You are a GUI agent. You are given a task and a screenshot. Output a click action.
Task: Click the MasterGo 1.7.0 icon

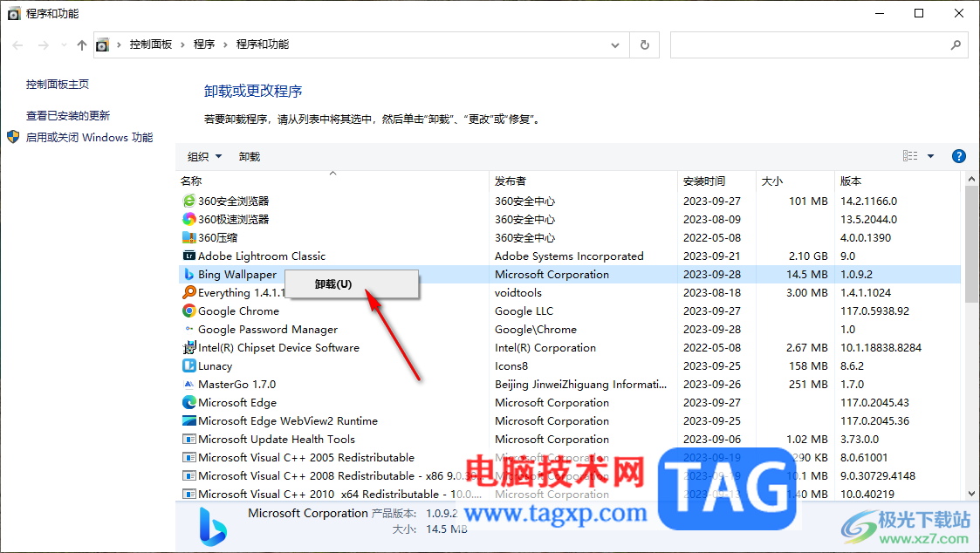(188, 385)
